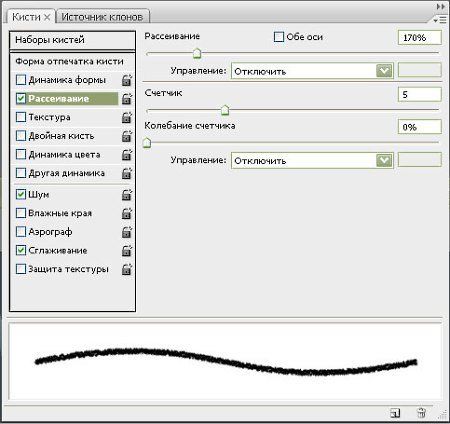Collapse panel with double-arrow icon
Image resolution: width=450 pixels, height=424 pixels.
click(441, 6)
